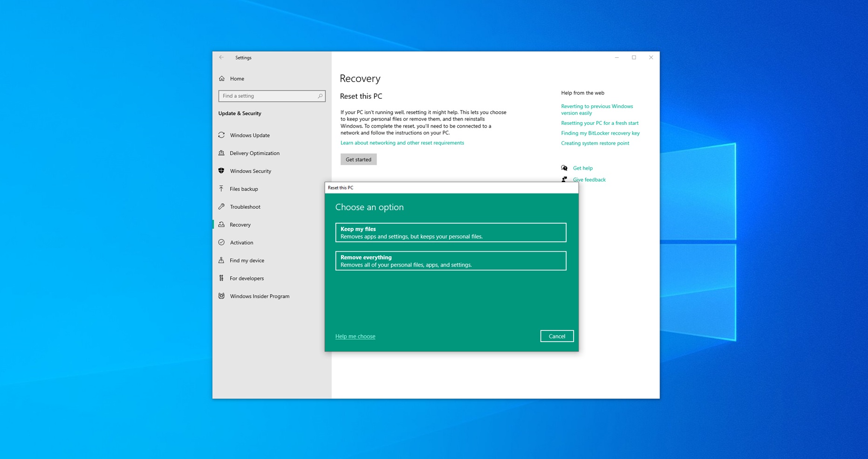Select the Files backup icon
The height and width of the screenshot is (459, 868).
pyautogui.click(x=222, y=189)
